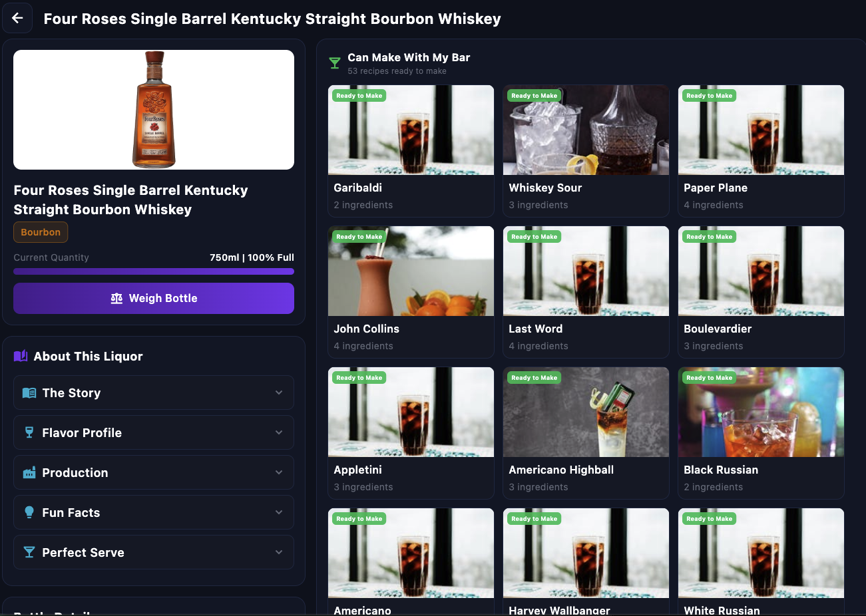
Task: Click the back arrow button
Action: pyautogui.click(x=17, y=18)
